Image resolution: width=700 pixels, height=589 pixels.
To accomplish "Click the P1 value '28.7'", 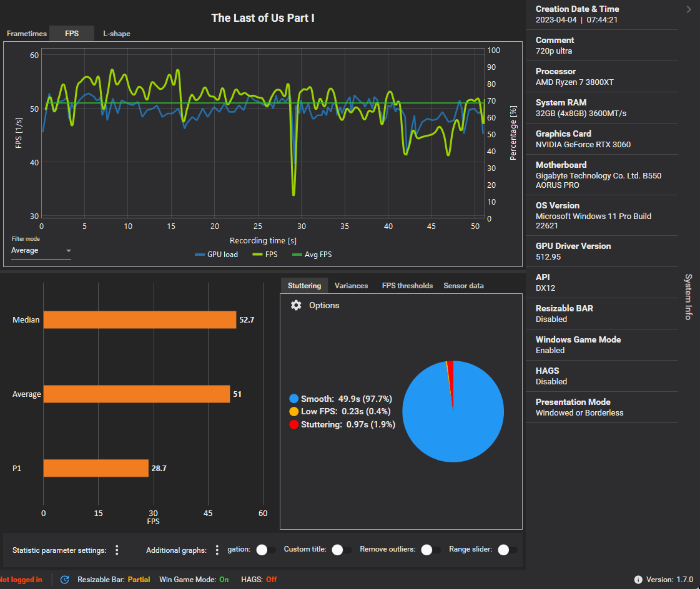I will (159, 468).
